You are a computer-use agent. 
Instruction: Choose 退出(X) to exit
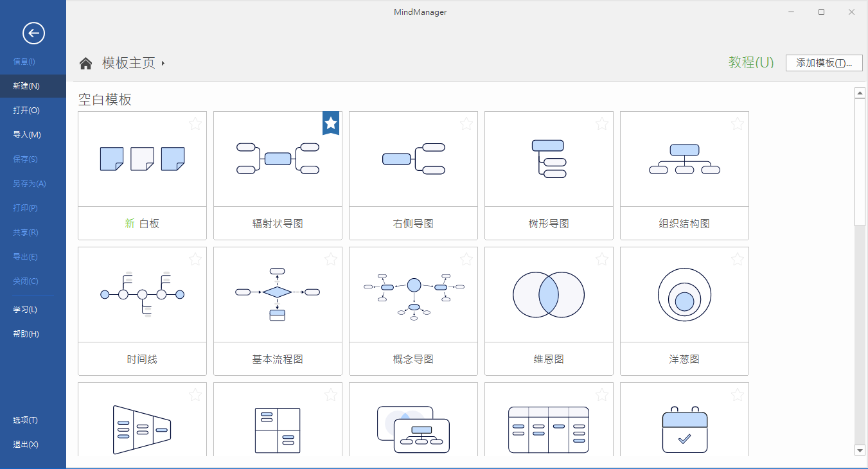33,445
